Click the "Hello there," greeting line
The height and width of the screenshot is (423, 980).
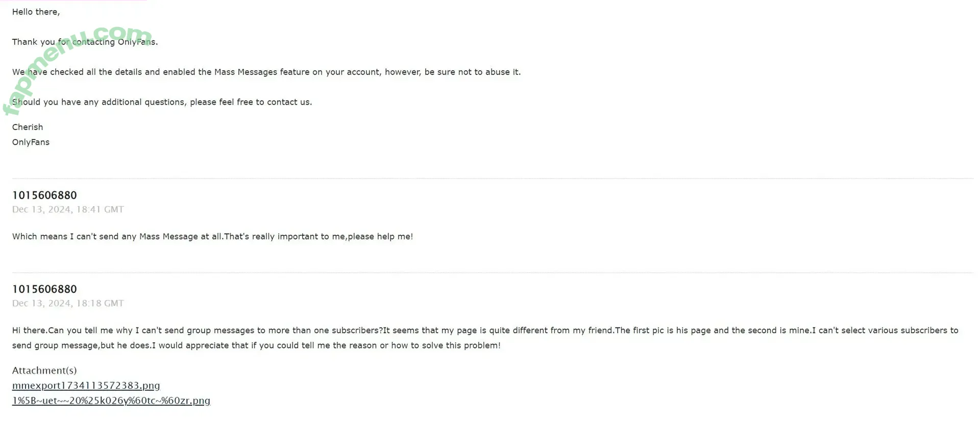click(x=36, y=12)
